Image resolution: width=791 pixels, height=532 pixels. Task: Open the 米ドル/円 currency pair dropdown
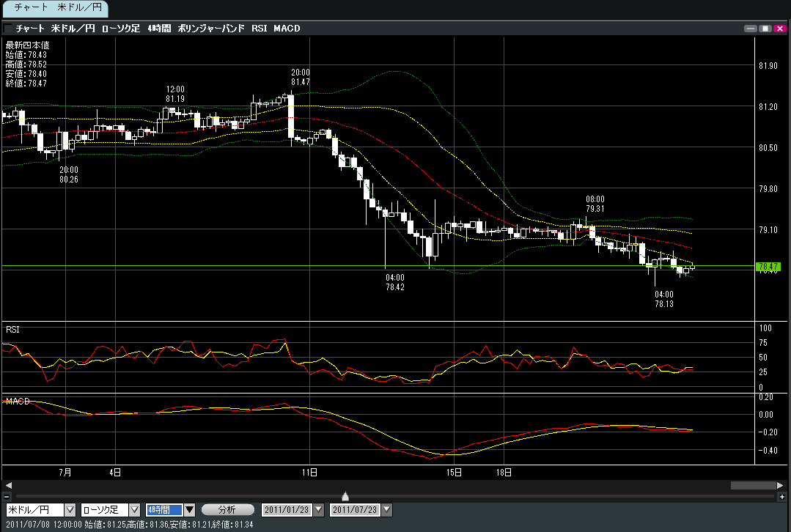point(70,509)
